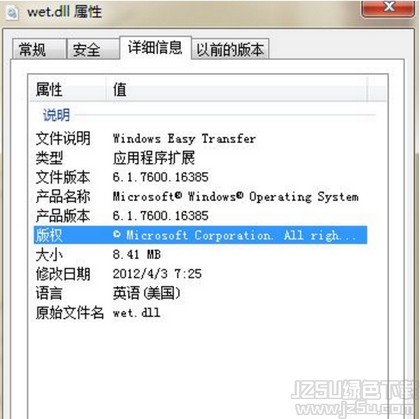Click the Windows Easy Transfer value text
Image resolution: width=420 pixels, height=419 pixels.
(185, 139)
